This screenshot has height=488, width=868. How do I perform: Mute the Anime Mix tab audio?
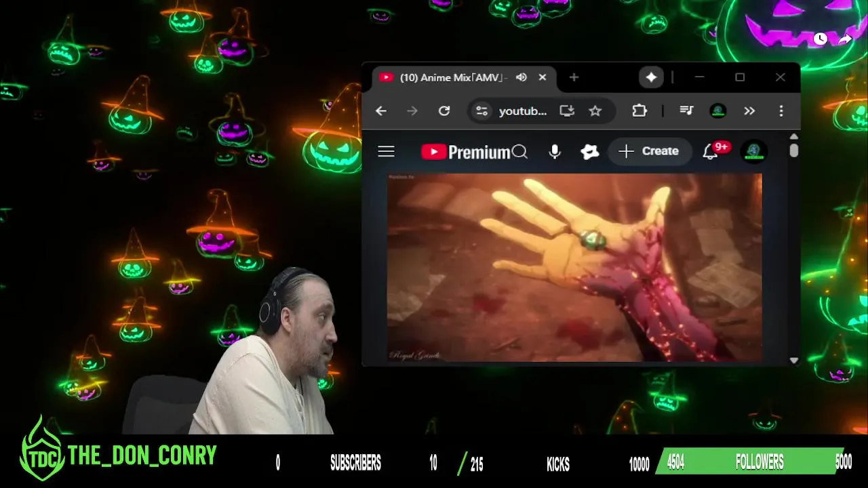coord(521,77)
